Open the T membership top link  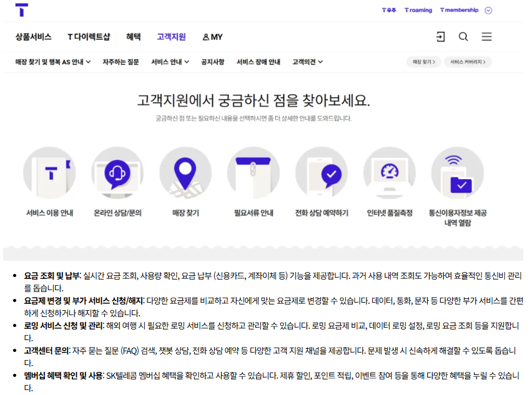click(460, 10)
